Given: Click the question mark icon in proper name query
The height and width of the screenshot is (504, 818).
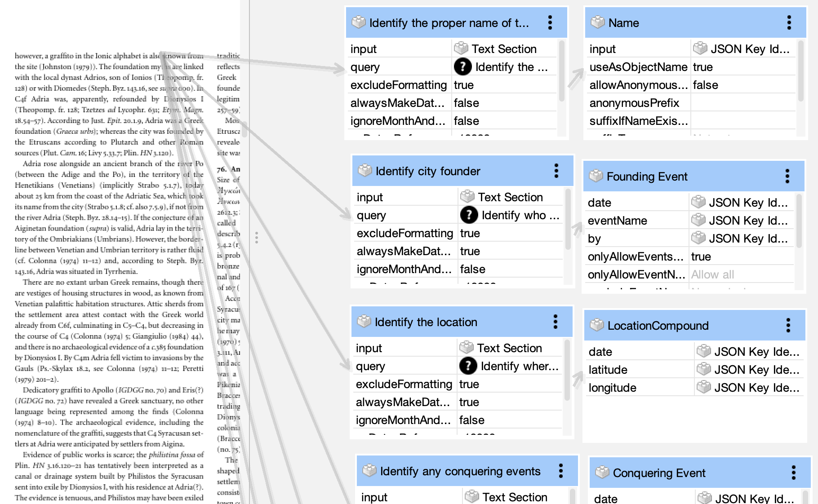Looking at the screenshot, I should [462, 67].
